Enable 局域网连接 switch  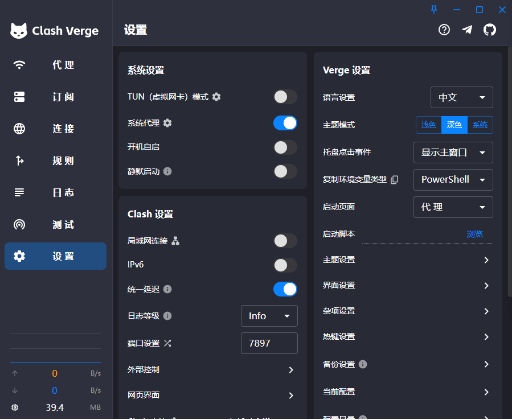(285, 241)
